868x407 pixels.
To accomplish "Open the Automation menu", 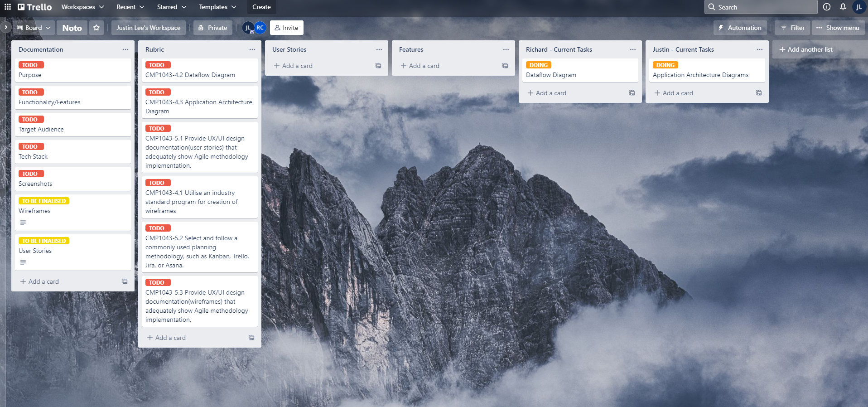I will (740, 28).
